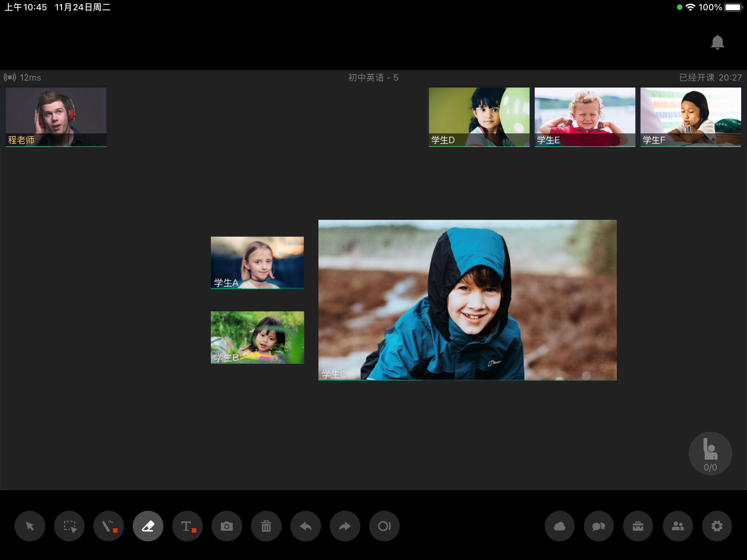747x560 pixels.
Task: Undo the last whiteboard action
Action: click(x=306, y=526)
